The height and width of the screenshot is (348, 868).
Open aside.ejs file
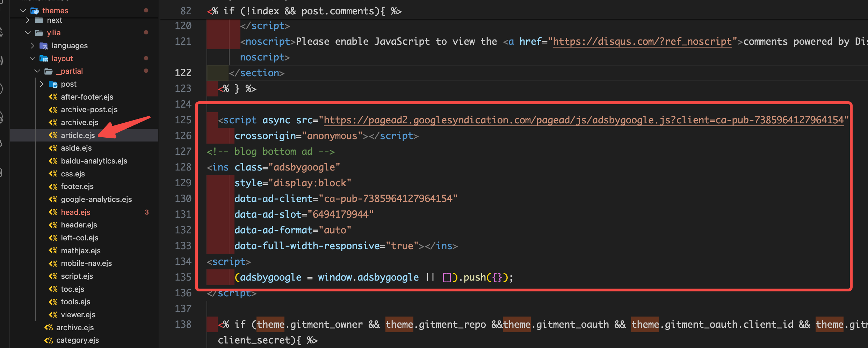(x=76, y=148)
